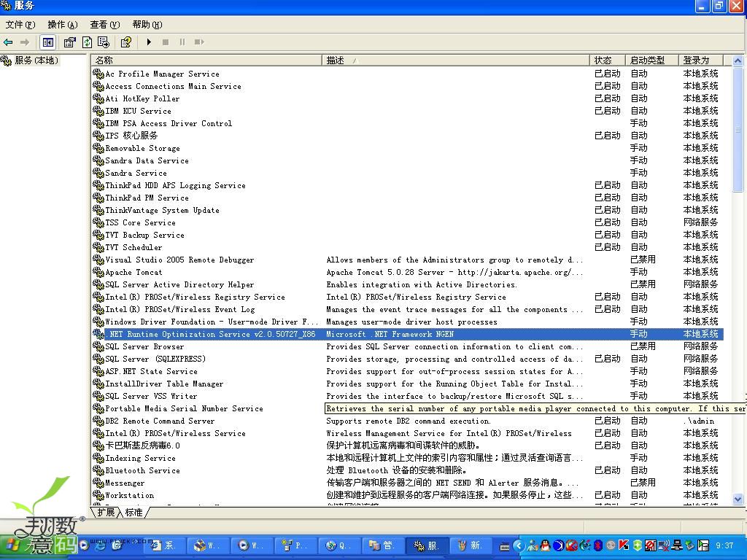
Task: Select the IBM PSA Access Driver Control service
Action: 408,123
